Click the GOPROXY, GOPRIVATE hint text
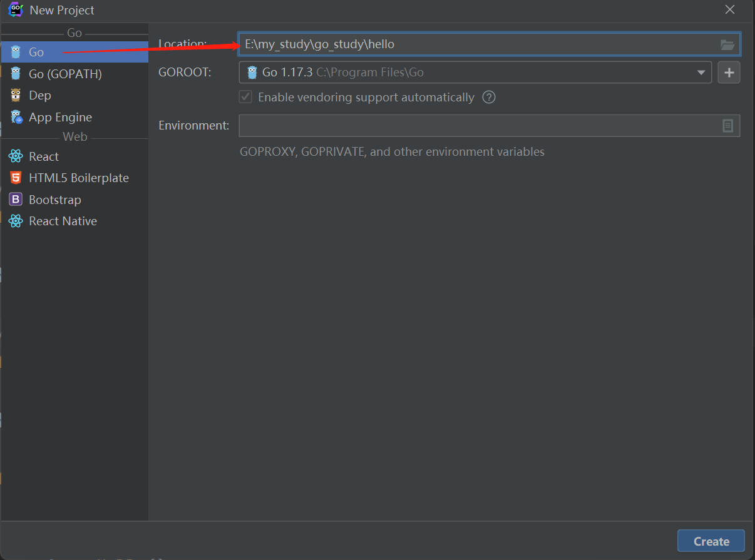The height and width of the screenshot is (560, 755). pyautogui.click(x=392, y=151)
